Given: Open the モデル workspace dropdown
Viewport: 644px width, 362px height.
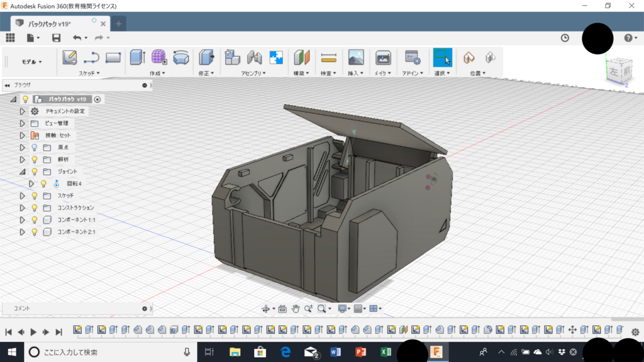Looking at the screenshot, I should pos(31,62).
